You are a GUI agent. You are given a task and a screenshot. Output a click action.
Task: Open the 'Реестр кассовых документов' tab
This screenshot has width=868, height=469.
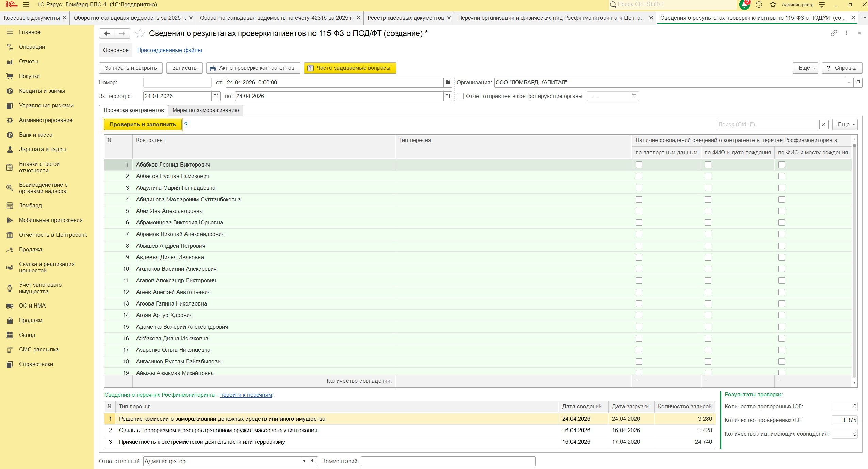click(405, 18)
